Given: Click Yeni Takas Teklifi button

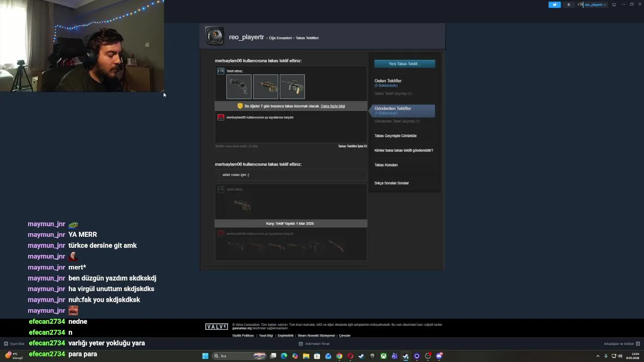Looking at the screenshot, I should [405, 64].
